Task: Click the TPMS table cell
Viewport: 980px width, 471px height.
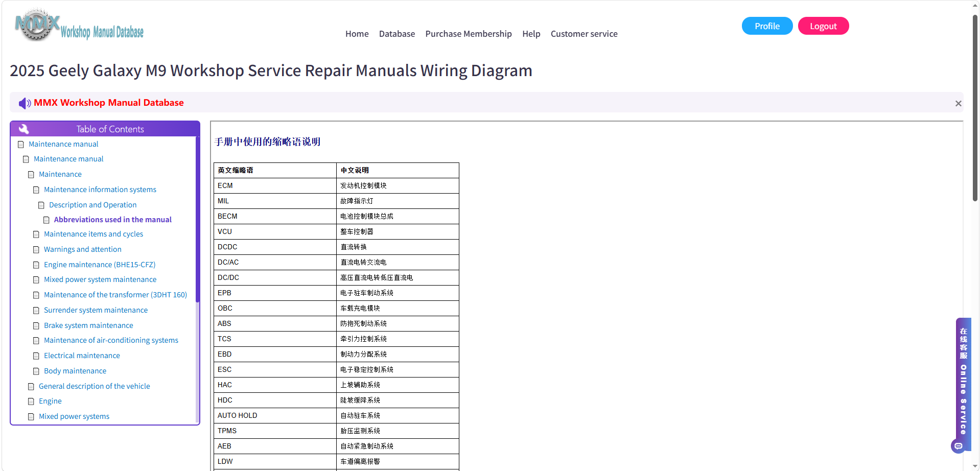Action: [x=275, y=431]
